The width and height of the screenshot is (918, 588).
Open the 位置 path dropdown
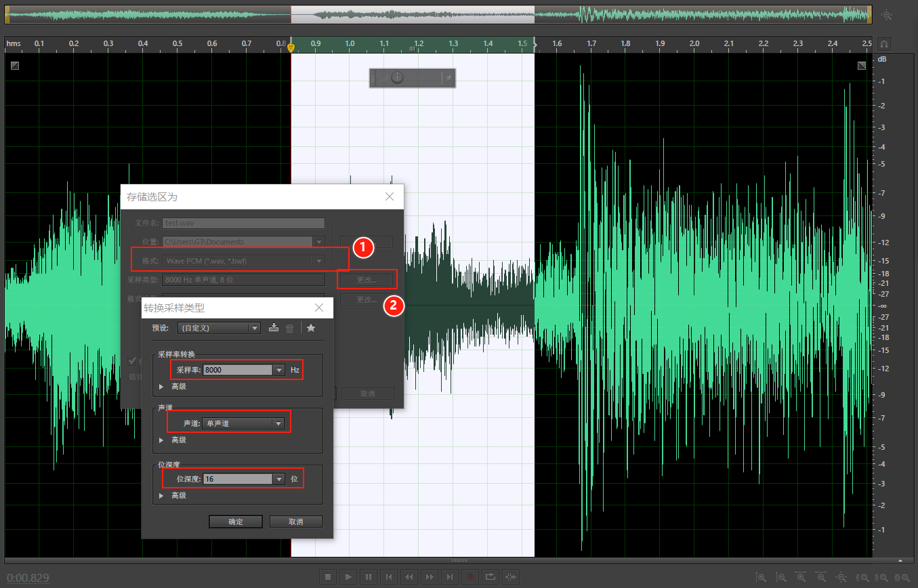pos(318,242)
